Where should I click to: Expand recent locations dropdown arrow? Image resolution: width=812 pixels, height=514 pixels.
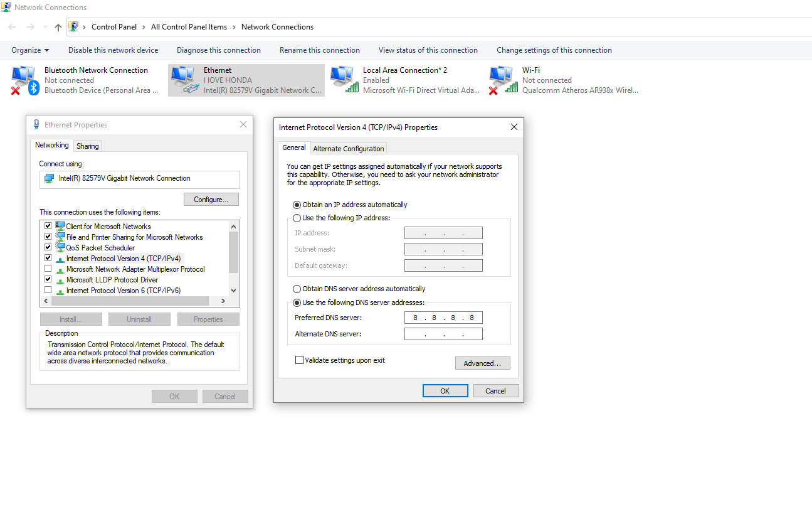click(45, 27)
